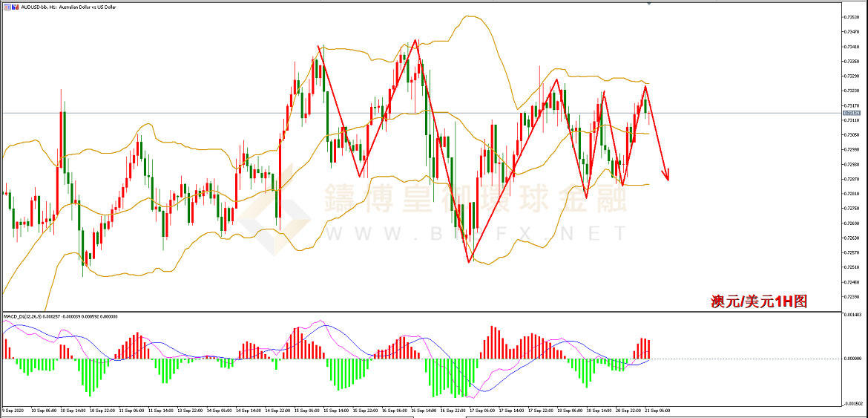This screenshot has width=868, height=418.
Task: Click the WWW.BHFX.NET watermark text
Action: [x=475, y=234]
